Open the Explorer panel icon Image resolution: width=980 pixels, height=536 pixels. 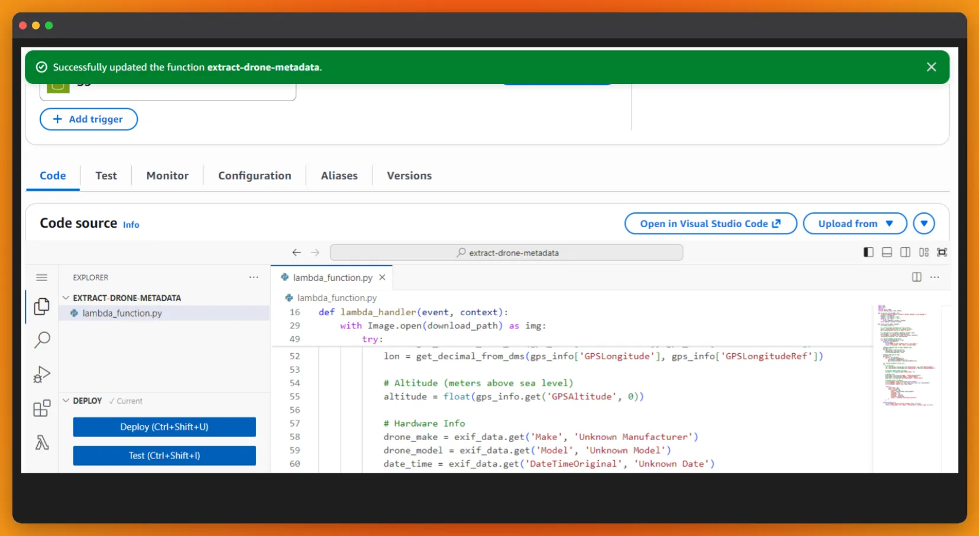click(42, 306)
